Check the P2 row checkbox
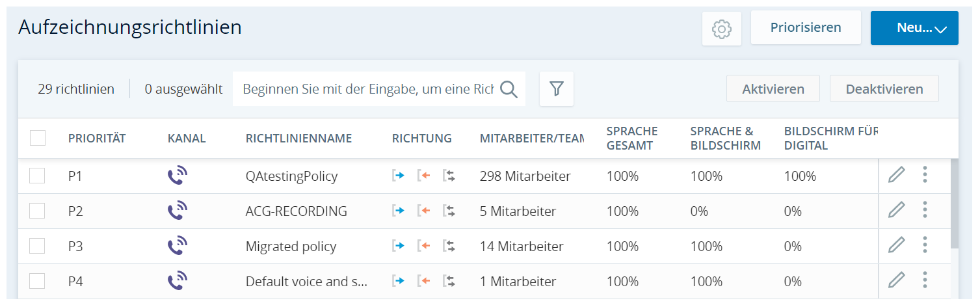 pos(37,211)
